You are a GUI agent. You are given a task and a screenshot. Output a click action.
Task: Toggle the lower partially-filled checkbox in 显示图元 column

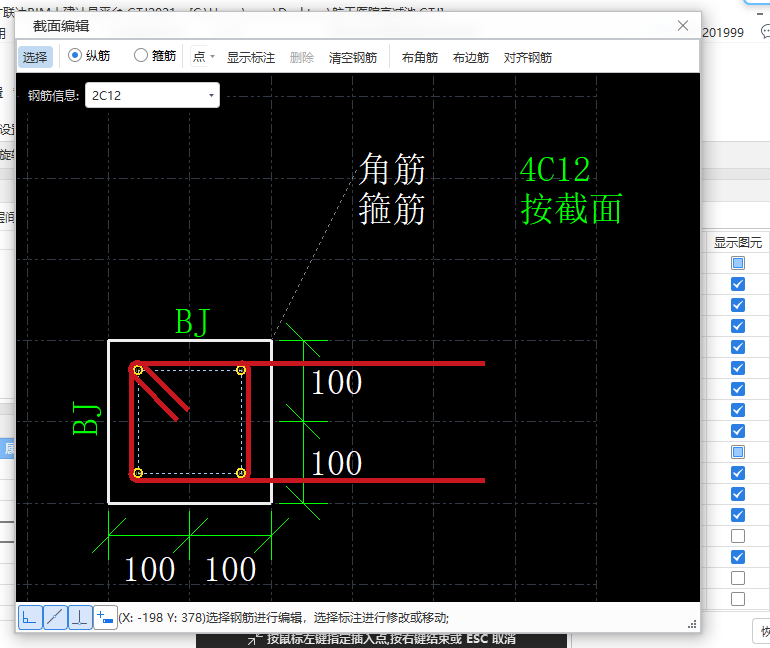coord(738,452)
